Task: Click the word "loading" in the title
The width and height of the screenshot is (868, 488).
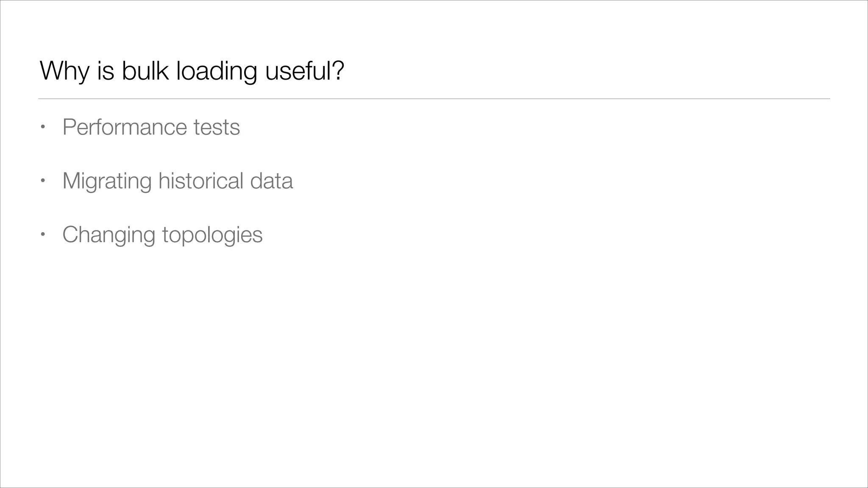Action: coord(216,71)
